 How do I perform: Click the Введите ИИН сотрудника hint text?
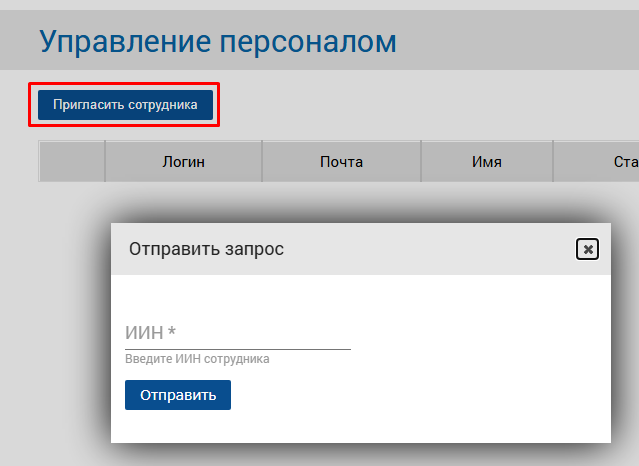197,359
